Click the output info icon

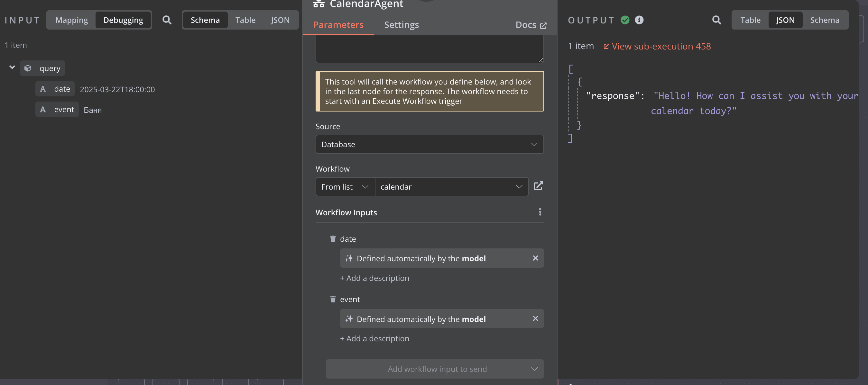pos(639,20)
